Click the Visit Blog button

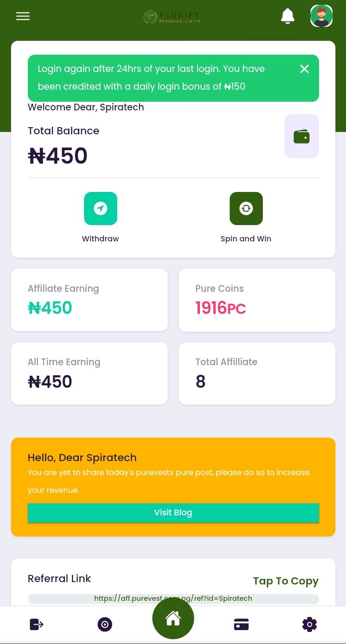173,513
